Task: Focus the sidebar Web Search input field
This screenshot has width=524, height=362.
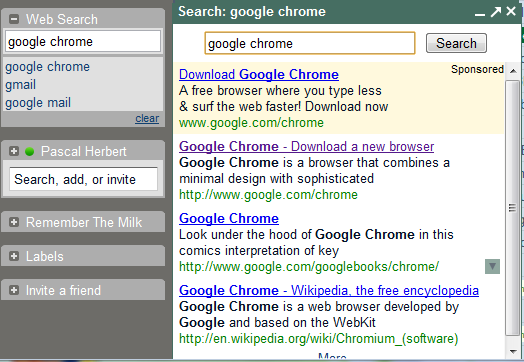Action: [x=83, y=42]
